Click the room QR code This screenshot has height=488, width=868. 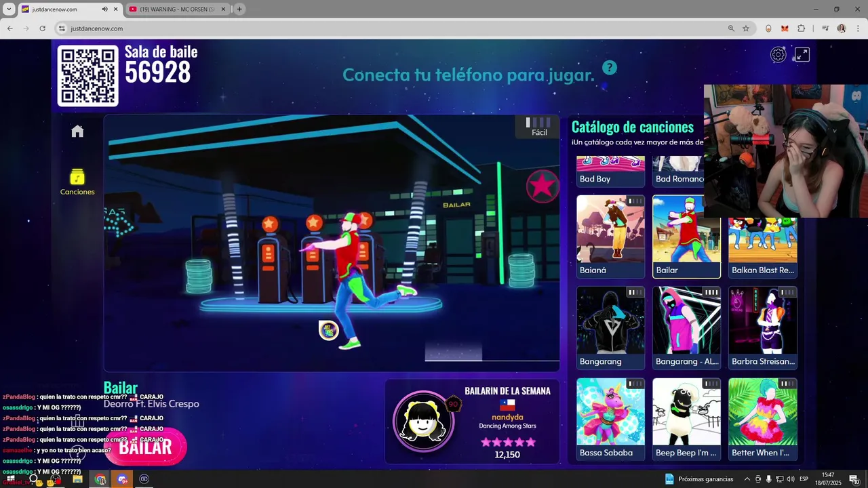(x=88, y=76)
